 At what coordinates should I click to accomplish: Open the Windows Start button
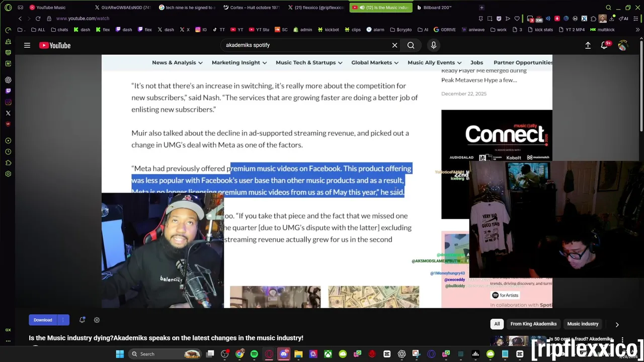click(120, 354)
